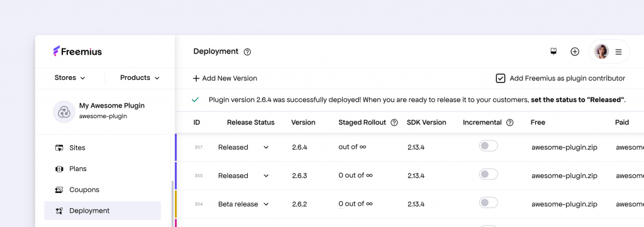Click the plus icon of Add New Version
Viewport: 644px width, 227px height.
[x=196, y=79]
